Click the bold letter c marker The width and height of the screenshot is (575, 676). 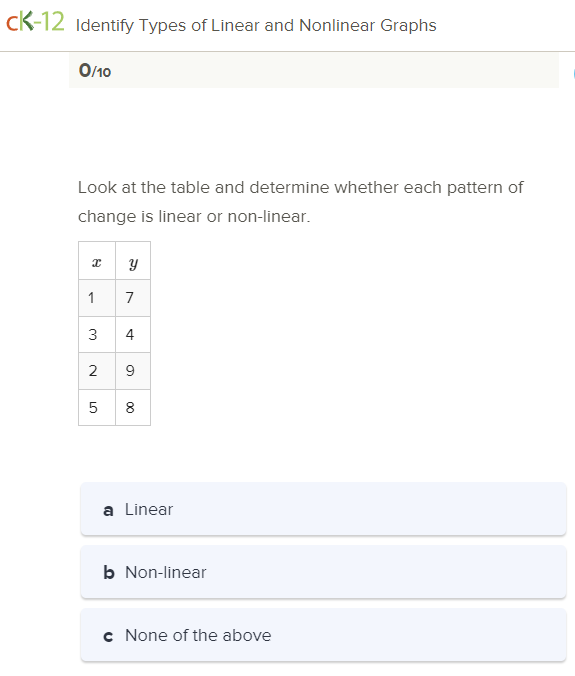click(x=108, y=636)
